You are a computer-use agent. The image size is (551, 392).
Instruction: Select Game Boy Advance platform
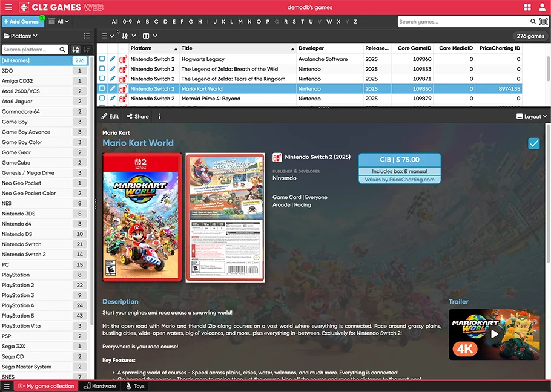tap(44, 132)
